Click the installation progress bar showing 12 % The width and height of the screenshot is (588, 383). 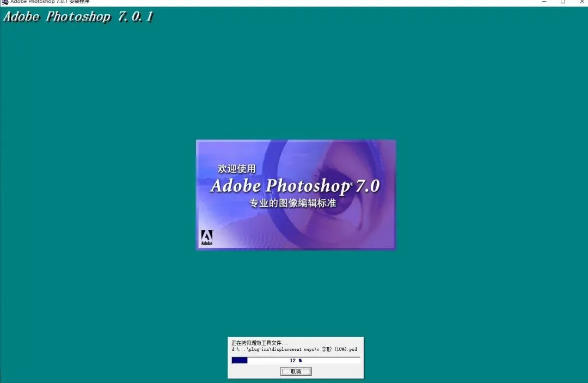pos(296,360)
